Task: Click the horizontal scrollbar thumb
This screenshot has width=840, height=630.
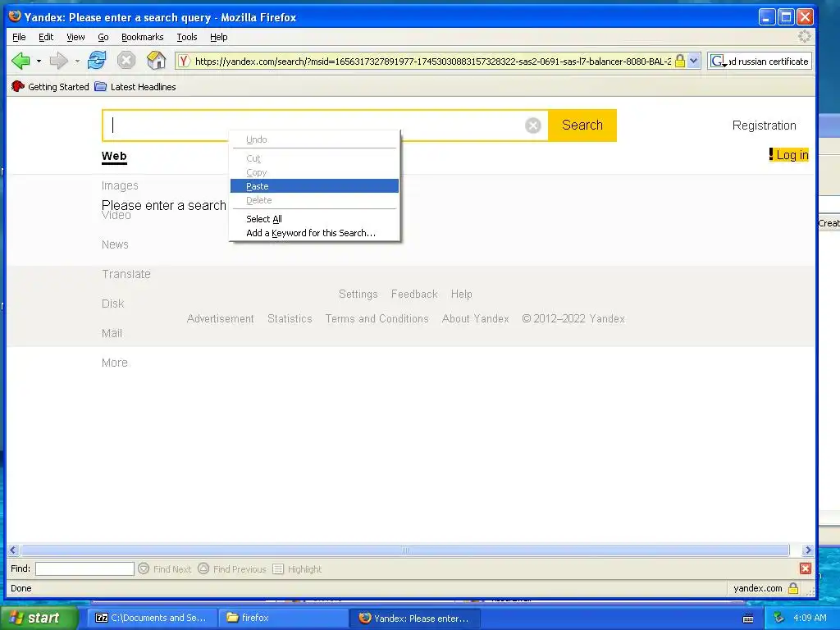Action: pos(405,550)
